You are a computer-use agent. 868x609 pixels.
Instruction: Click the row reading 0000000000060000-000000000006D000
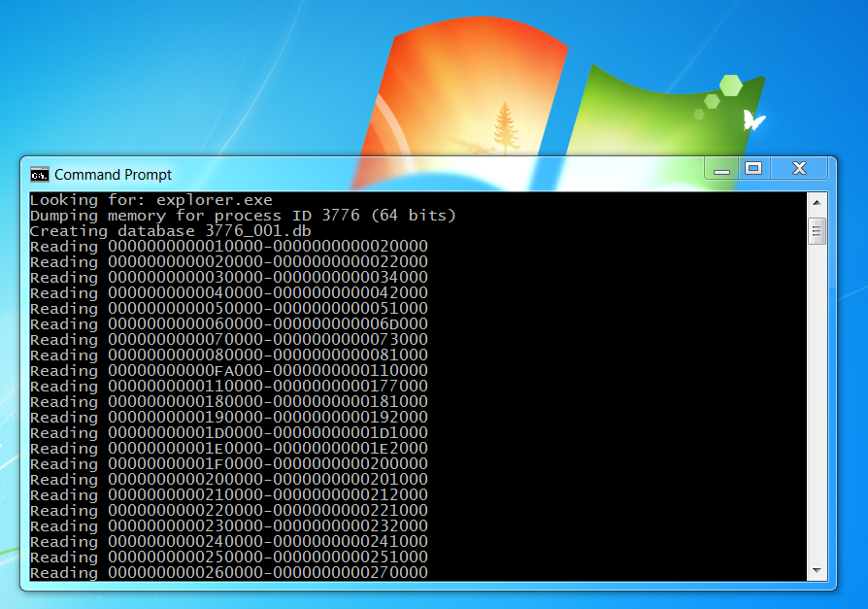228,323
